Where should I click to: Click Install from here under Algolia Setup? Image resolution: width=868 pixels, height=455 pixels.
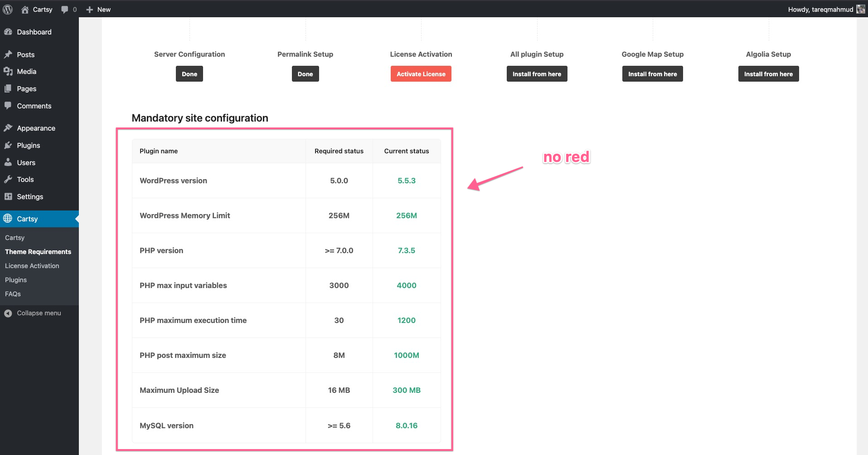[x=768, y=74]
